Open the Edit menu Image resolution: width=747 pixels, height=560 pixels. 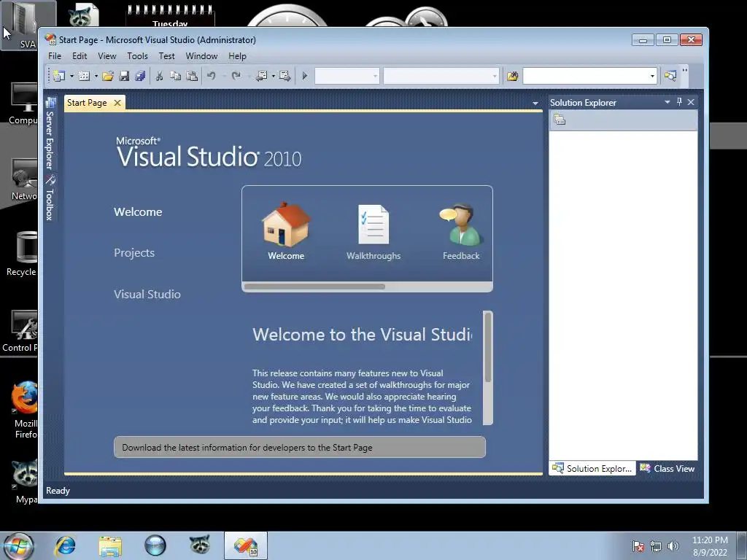pos(80,56)
